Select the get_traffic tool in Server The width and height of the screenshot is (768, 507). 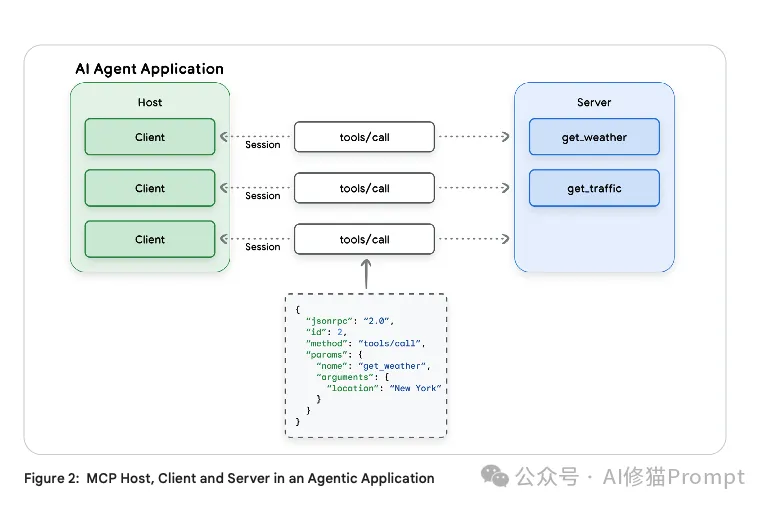click(x=594, y=188)
